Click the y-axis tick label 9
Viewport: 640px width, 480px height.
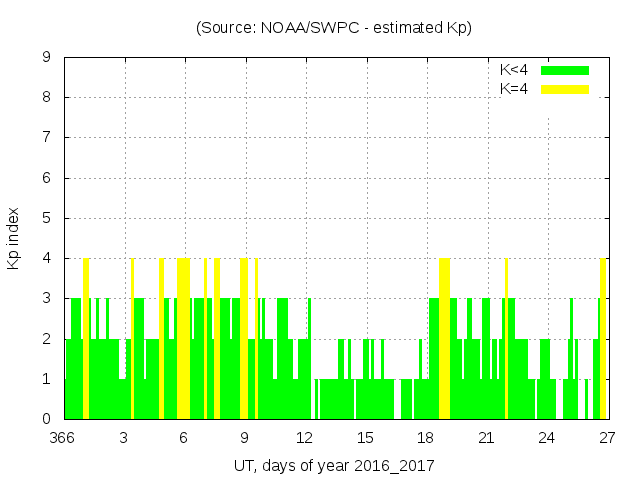(x=47, y=58)
